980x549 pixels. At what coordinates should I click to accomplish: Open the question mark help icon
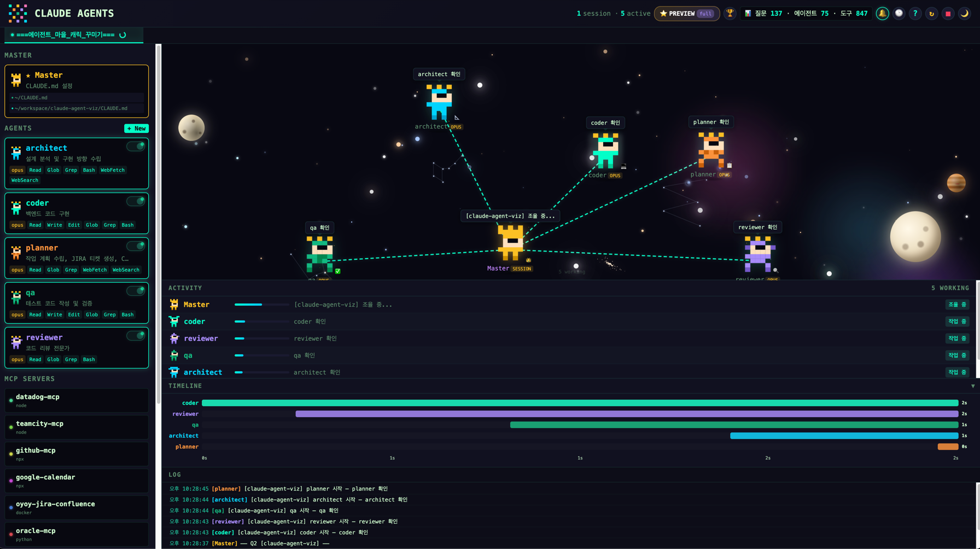coord(915,14)
